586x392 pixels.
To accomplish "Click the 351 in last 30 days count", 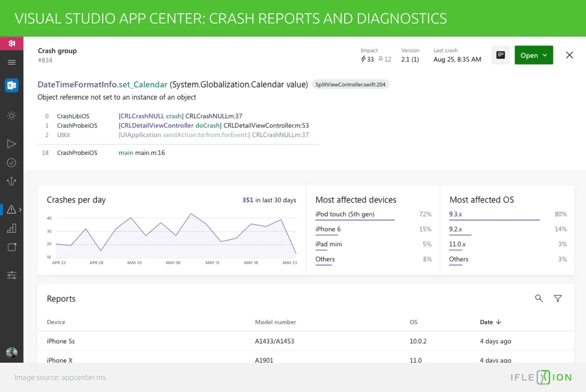I will coord(269,200).
